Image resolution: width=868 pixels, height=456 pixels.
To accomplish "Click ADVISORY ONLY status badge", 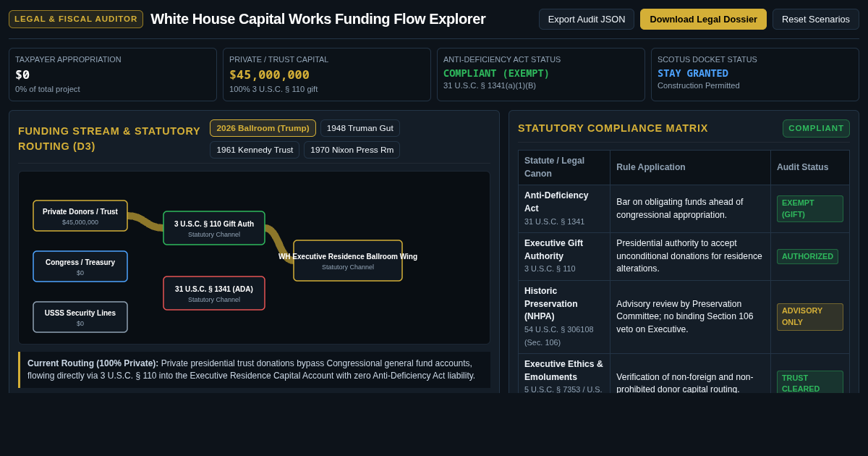I will (810, 316).
